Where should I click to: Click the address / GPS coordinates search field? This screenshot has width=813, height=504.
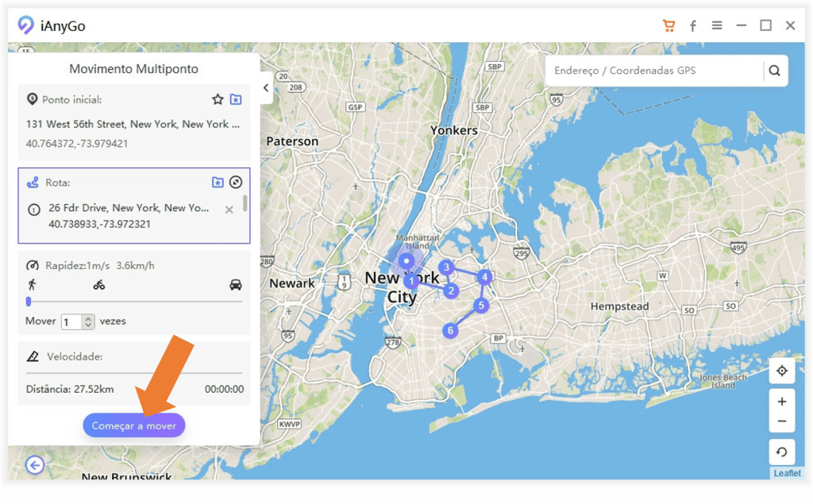coord(653,71)
